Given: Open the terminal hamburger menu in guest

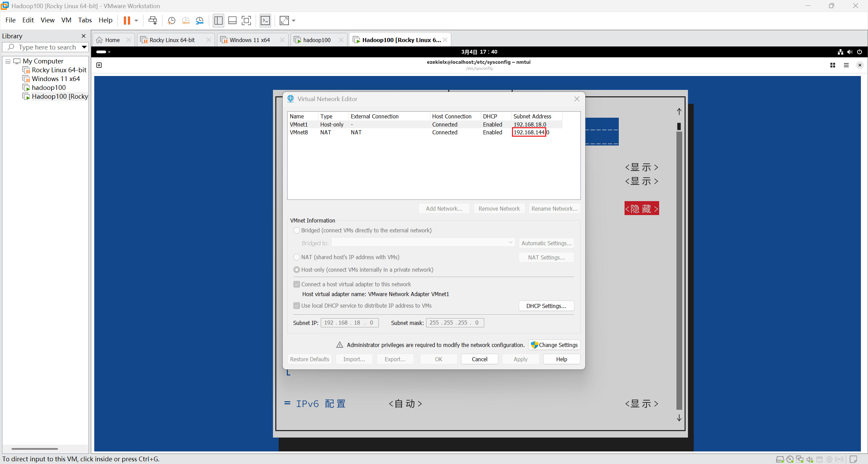Looking at the screenshot, I should tap(846, 65).
